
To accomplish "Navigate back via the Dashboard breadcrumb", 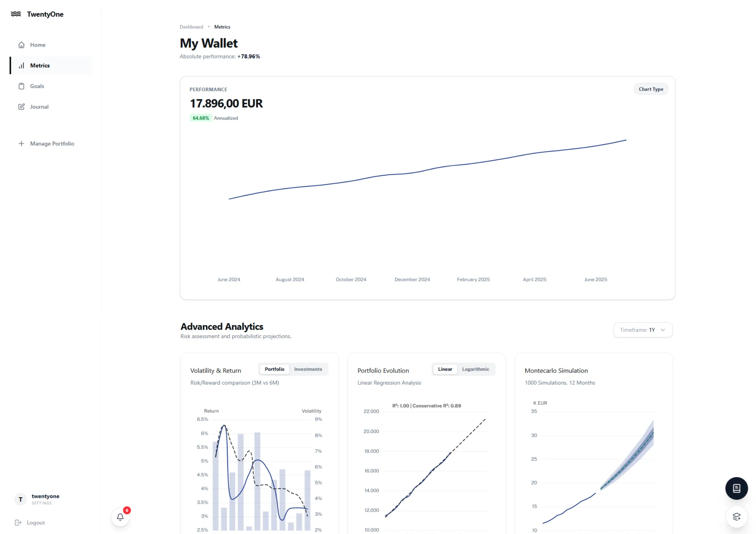I will point(191,27).
